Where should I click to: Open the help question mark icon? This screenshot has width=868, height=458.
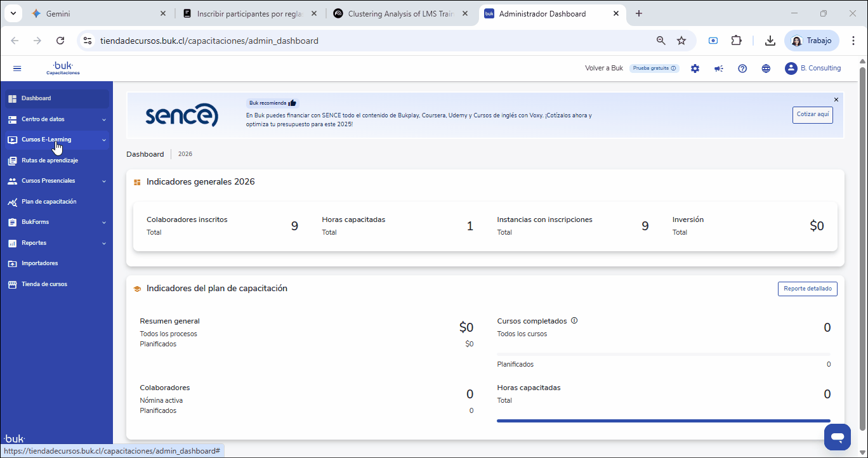click(x=742, y=69)
